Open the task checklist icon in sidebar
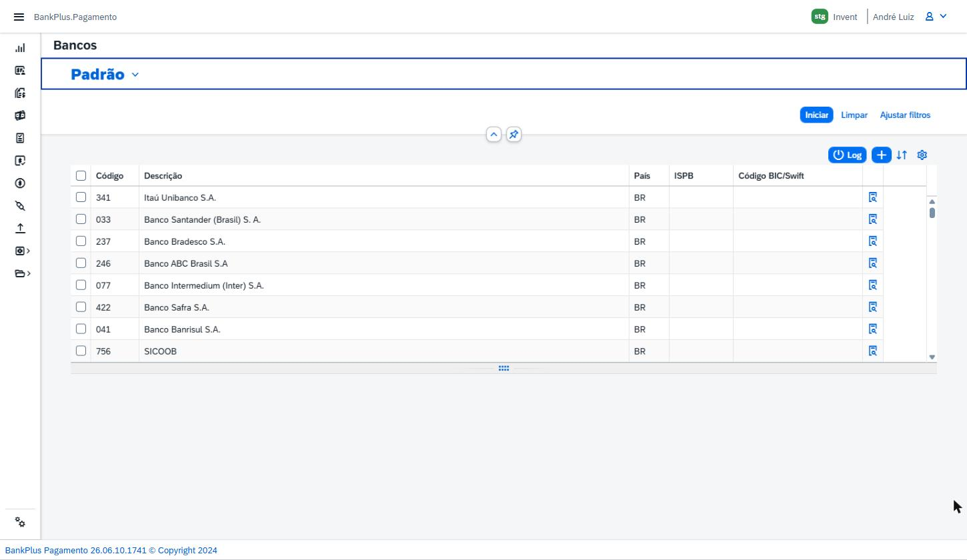The image size is (967, 560). click(20, 138)
